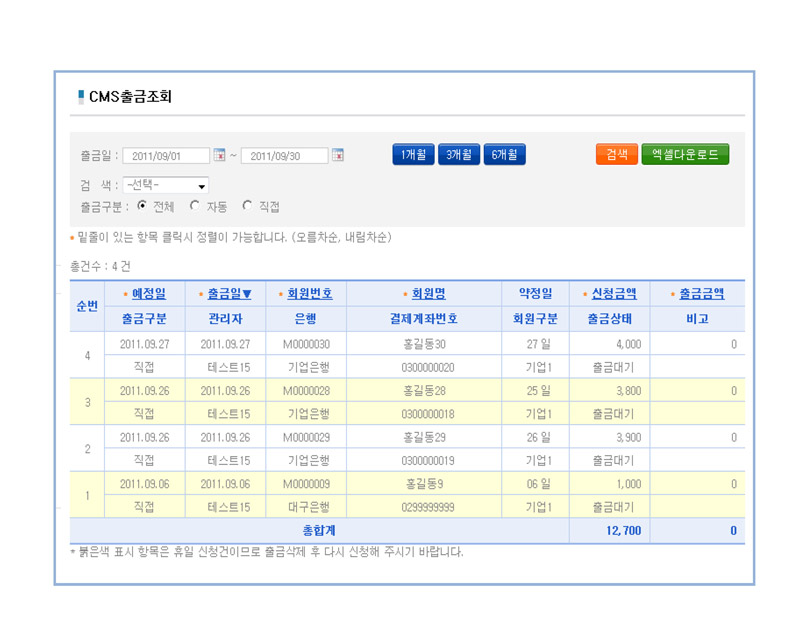
Task: Open the end date calendar picker
Action: [338, 155]
